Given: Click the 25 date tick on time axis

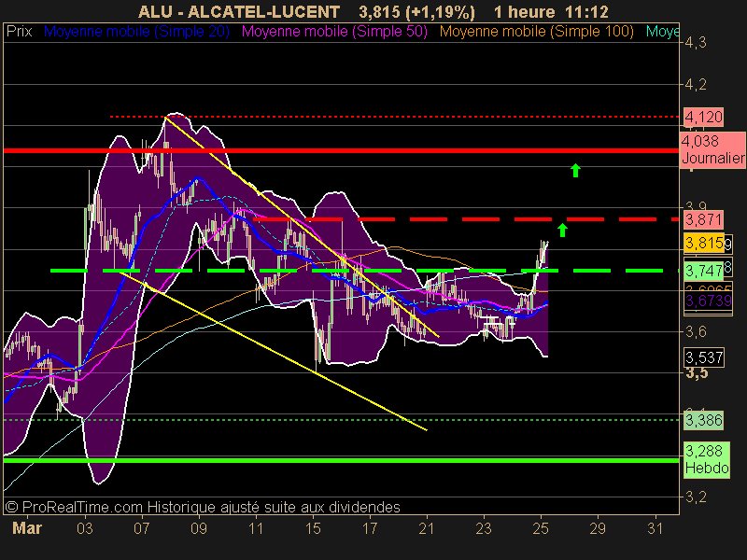Looking at the screenshot, I should click(x=541, y=528).
